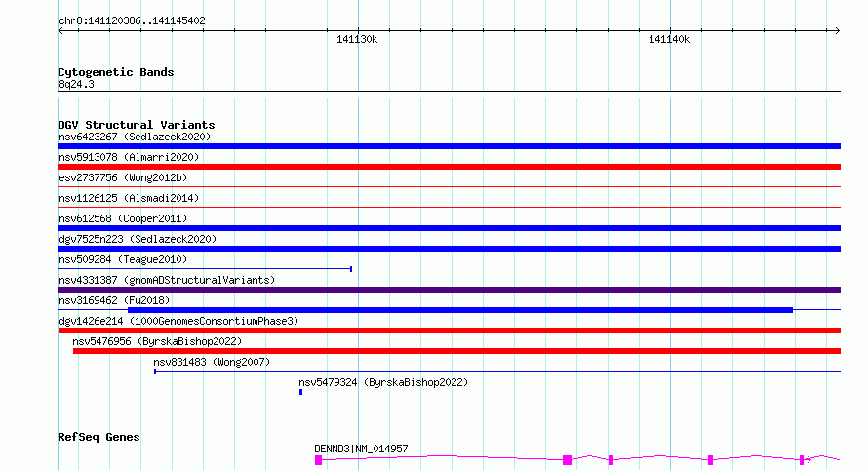This screenshot has height=470, width=868.
Task: Select the blue bar under nsv612568
Action: click(x=449, y=228)
